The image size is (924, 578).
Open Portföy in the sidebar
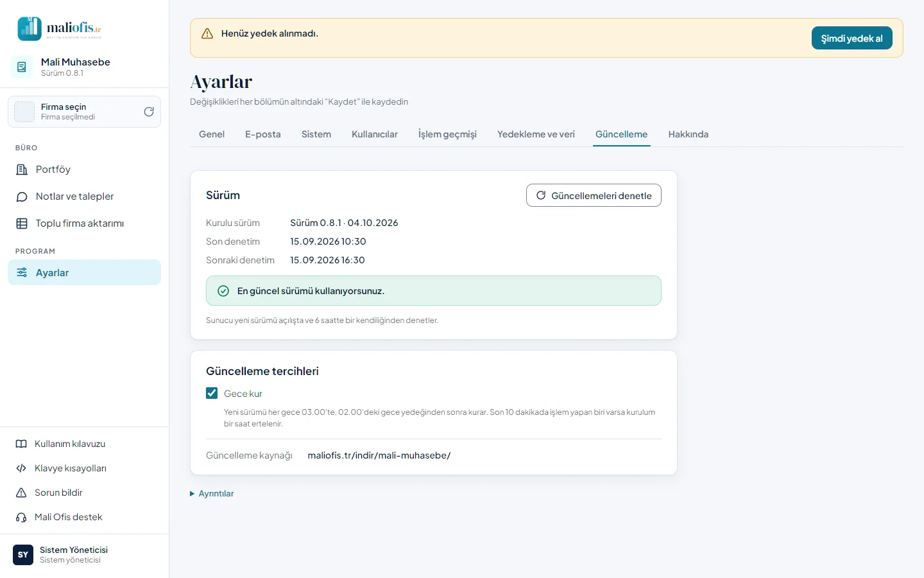[x=84, y=170]
